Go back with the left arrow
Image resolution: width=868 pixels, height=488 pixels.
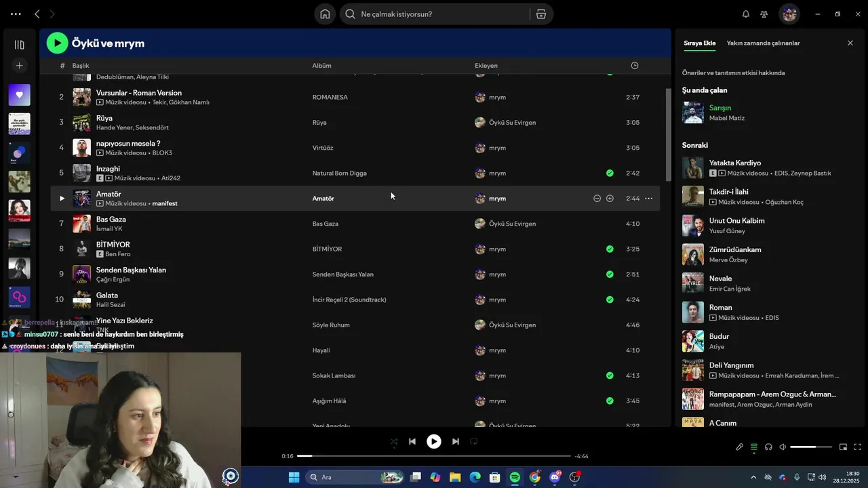37,14
